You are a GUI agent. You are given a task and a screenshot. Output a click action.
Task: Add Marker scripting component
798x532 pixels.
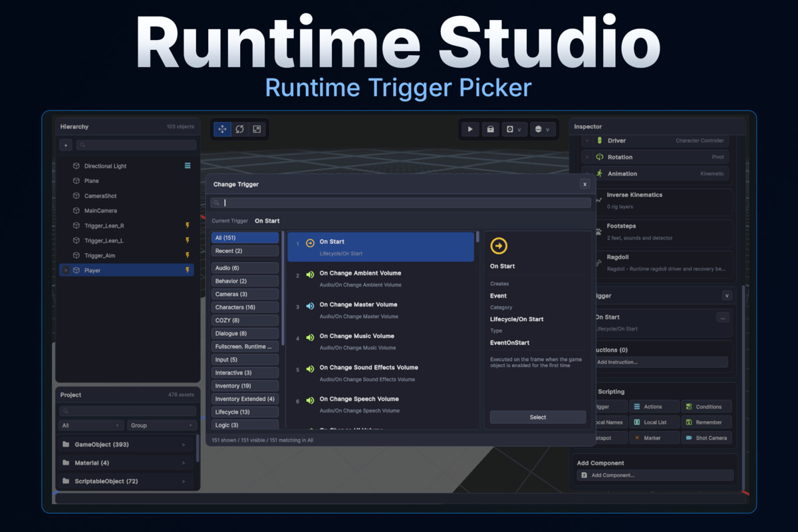654,438
